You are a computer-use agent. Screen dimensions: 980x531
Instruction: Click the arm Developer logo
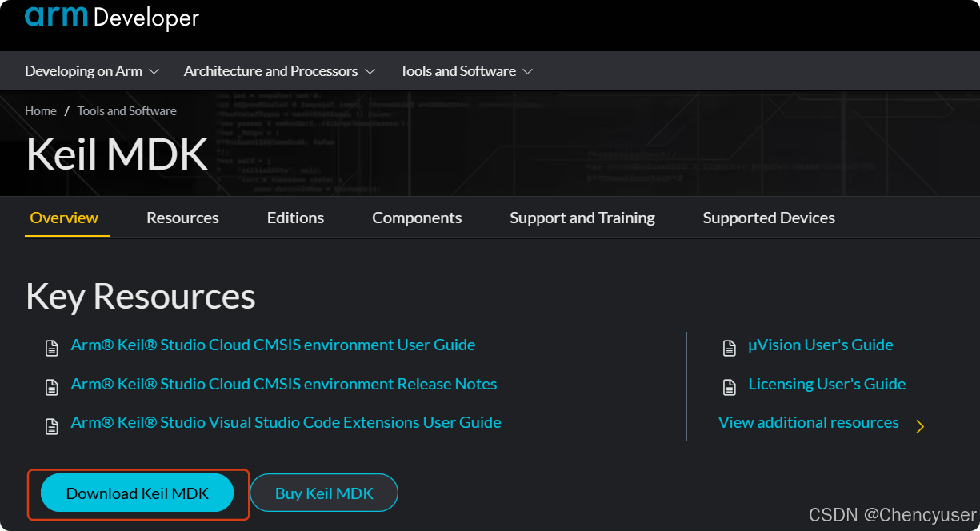coord(111,17)
